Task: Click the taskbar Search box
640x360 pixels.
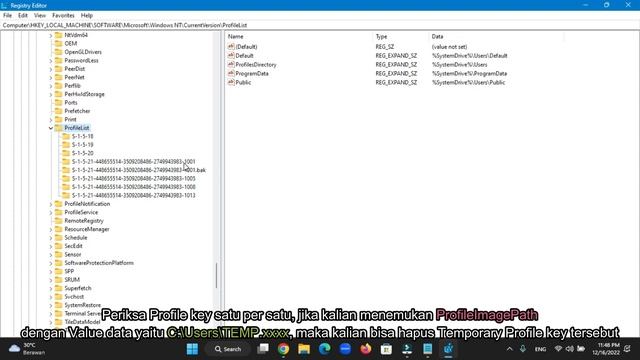Action: (x=228, y=349)
